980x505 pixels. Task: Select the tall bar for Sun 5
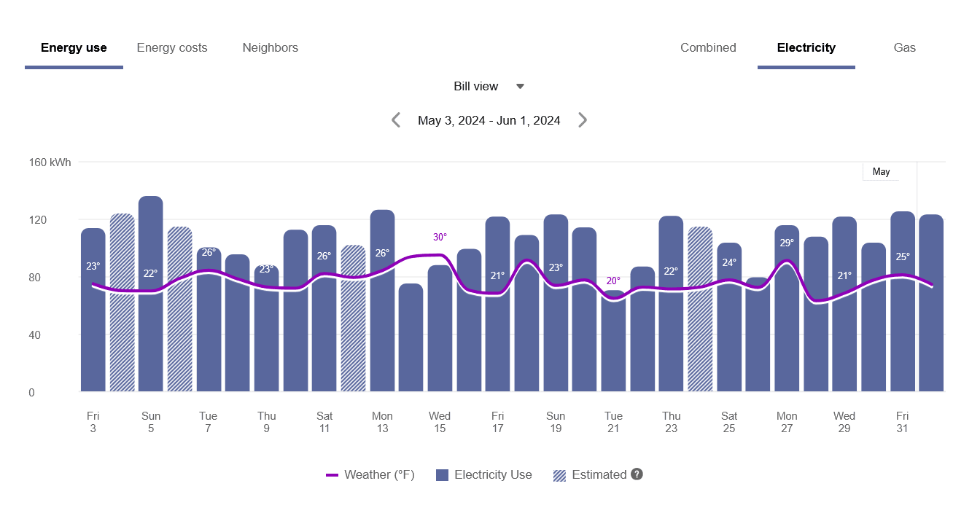[x=151, y=291]
